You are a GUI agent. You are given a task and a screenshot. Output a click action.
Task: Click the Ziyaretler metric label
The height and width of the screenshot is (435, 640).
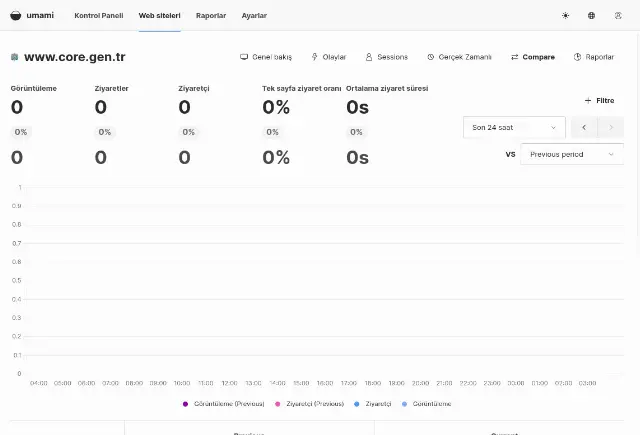coord(111,88)
